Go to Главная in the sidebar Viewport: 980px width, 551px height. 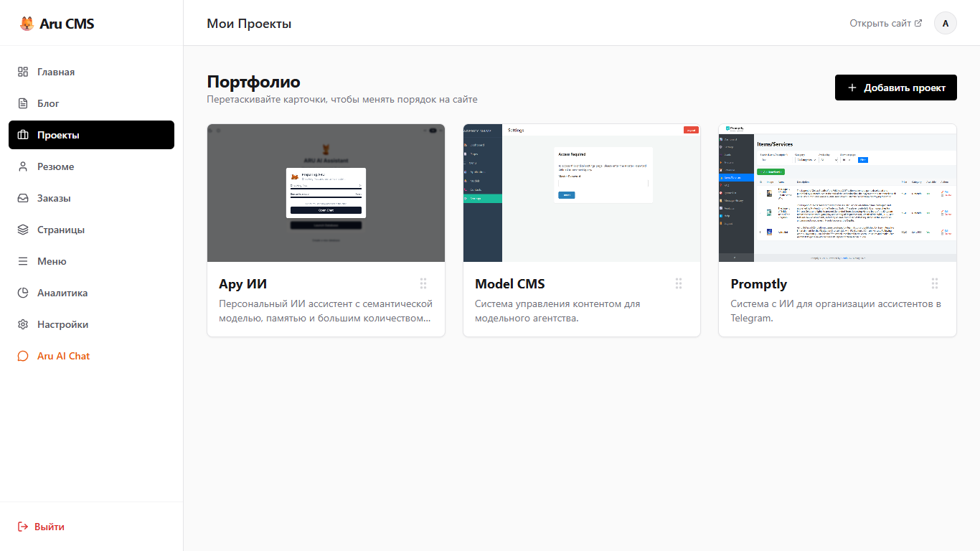[x=56, y=72]
